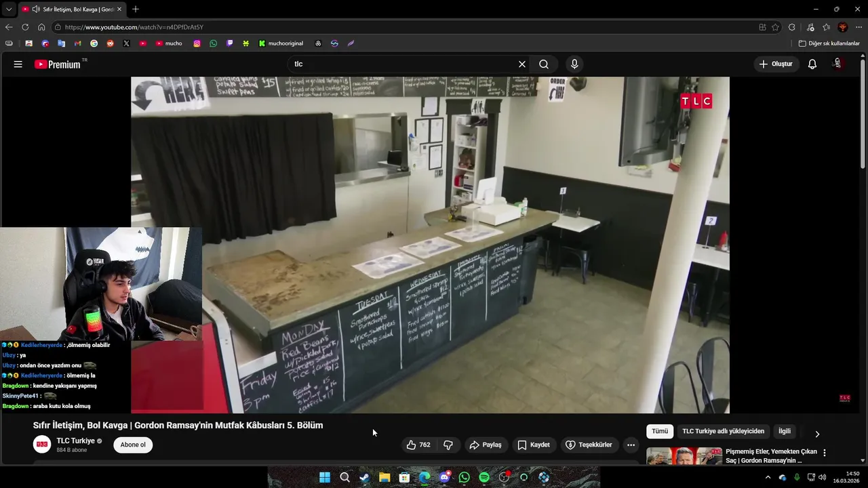Open the muchooriginal Kick bookmark
Image resolution: width=868 pixels, height=488 pixels.
(281, 43)
